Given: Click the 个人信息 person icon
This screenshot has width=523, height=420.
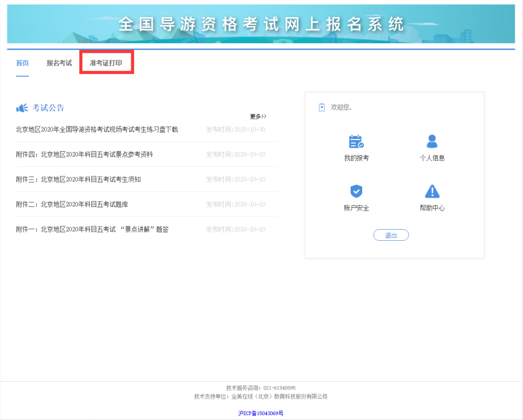Looking at the screenshot, I should [432, 141].
